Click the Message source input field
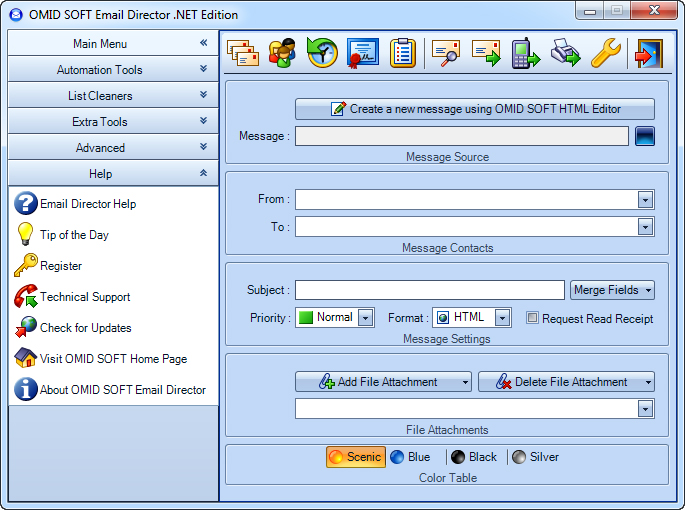 [x=462, y=136]
